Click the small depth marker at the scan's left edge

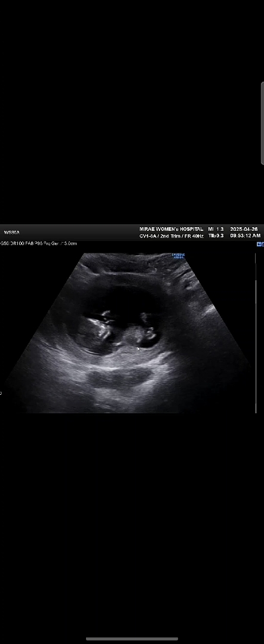pos(1,393)
